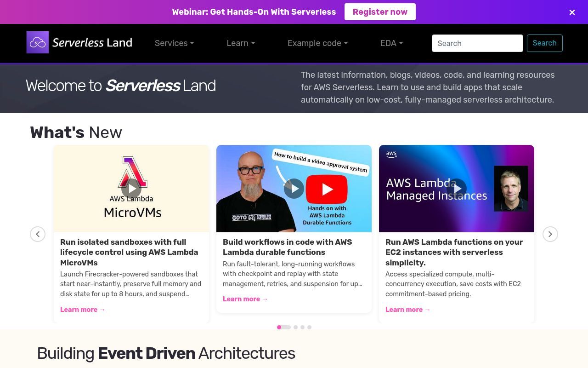Click the aws logo on the Managed Instances thumbnail
Screen dimensions: 588x368
point(391,155)
